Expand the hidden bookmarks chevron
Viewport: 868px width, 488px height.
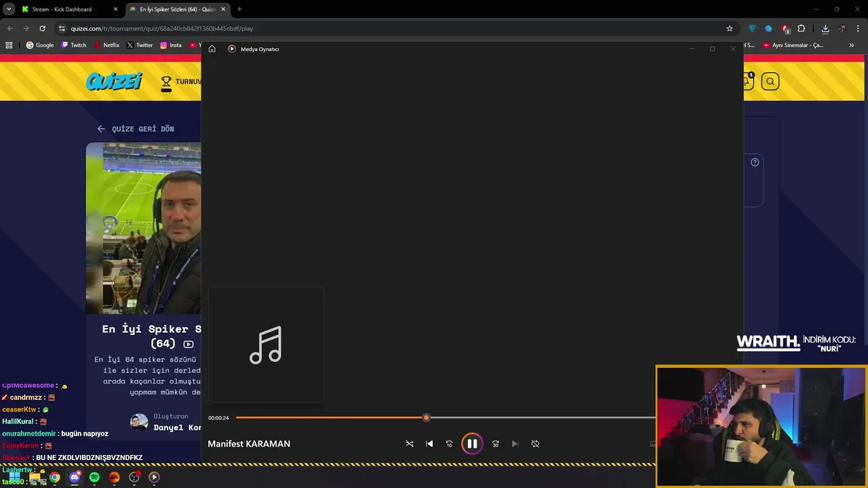(852, 45)
